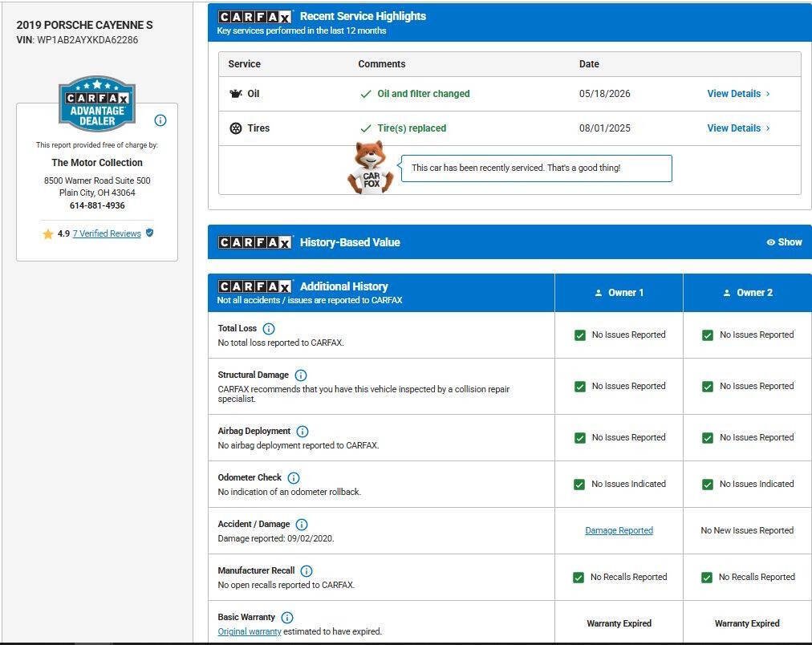Viewport: 812px width, 645px height.
Task: Click No New Issues Reported for Owner 2
Action: [x=747, y=530]
